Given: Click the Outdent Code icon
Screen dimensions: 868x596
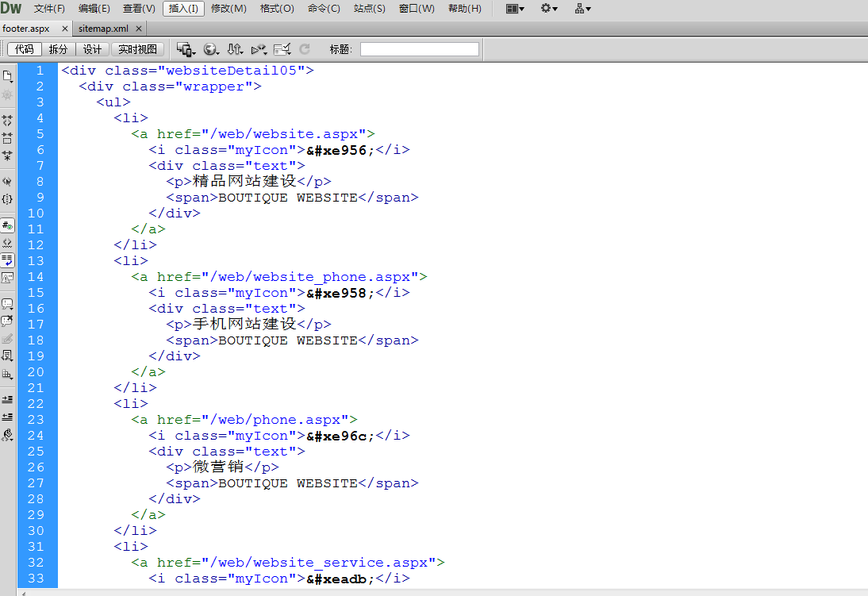Looking at the screenshot, I should [x=7, y=417].
